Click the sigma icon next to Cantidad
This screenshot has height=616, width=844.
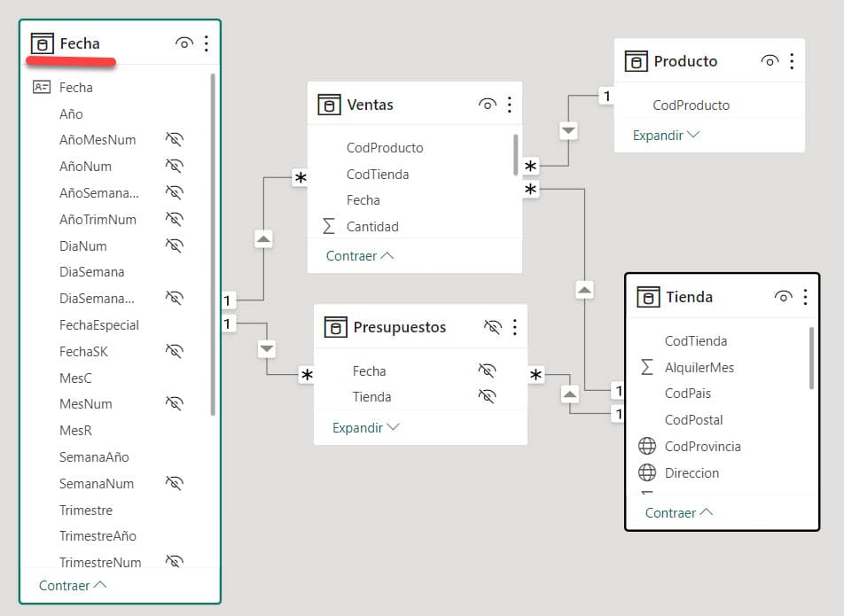click(329, 226)
